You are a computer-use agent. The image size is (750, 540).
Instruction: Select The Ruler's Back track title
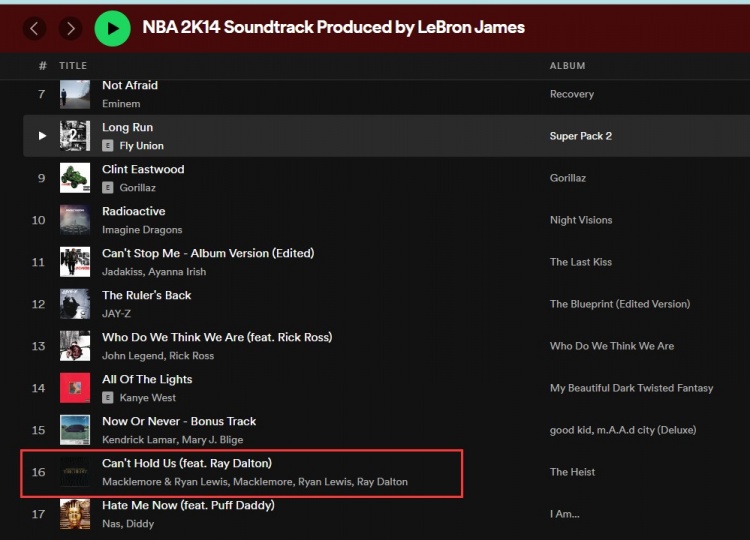pos(146,295)
